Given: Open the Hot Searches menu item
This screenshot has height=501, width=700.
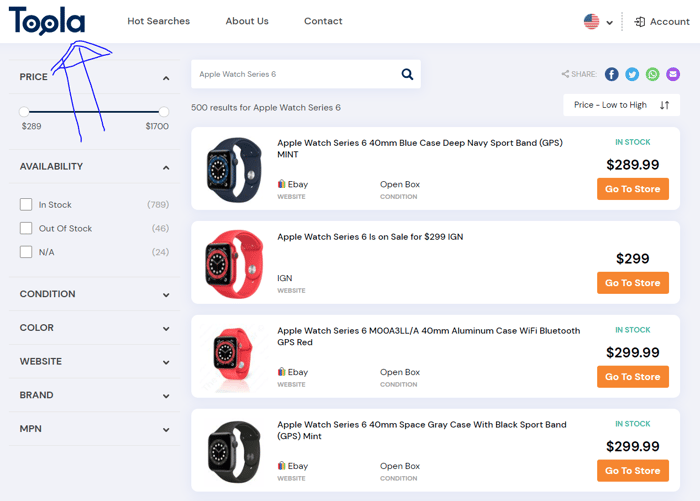Looking at the screenshot, I should 158,21.
